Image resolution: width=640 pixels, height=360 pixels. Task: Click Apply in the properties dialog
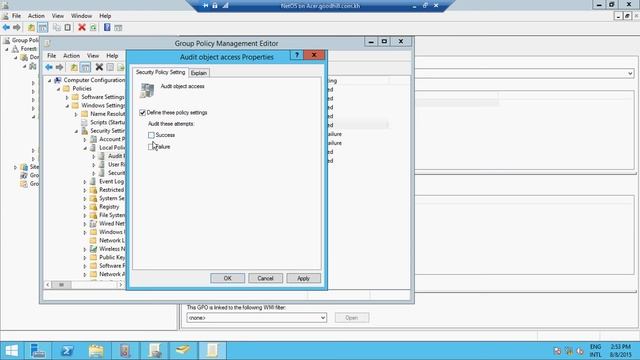(x=303, y=278)
